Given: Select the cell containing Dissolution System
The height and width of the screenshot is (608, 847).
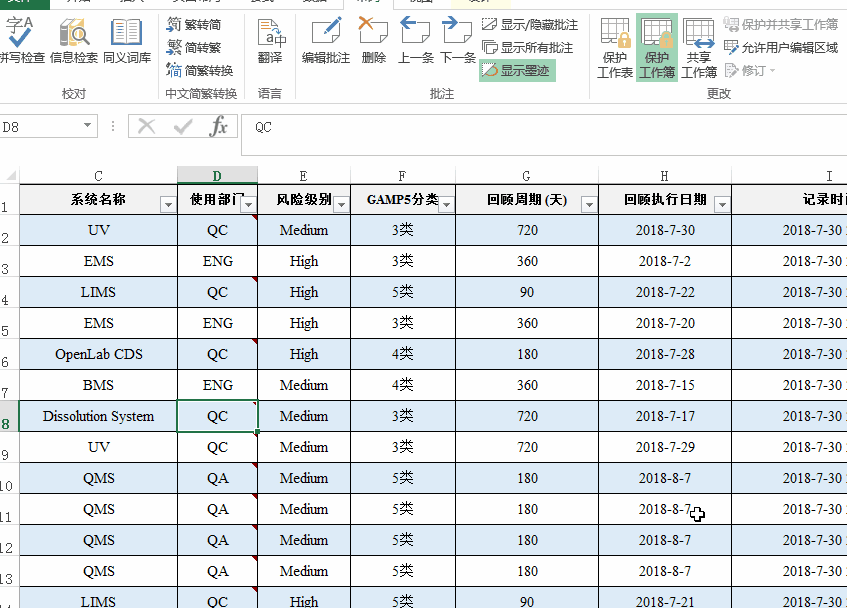Looking at the screenshot, I should coord(97,416).
